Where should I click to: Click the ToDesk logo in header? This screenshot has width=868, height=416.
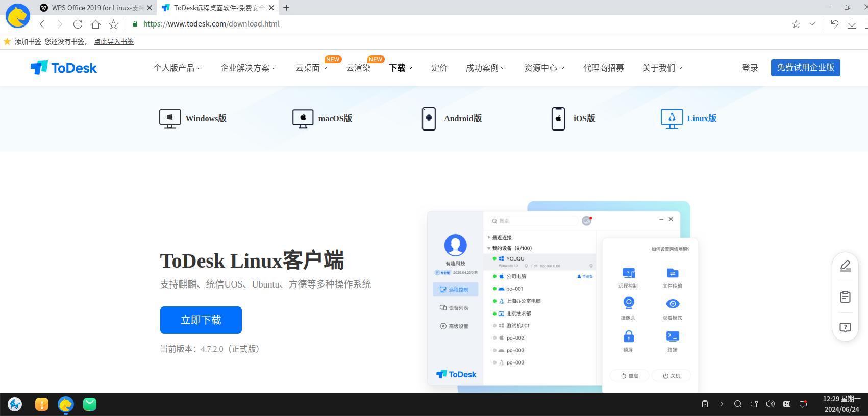[x=64, y=68]
